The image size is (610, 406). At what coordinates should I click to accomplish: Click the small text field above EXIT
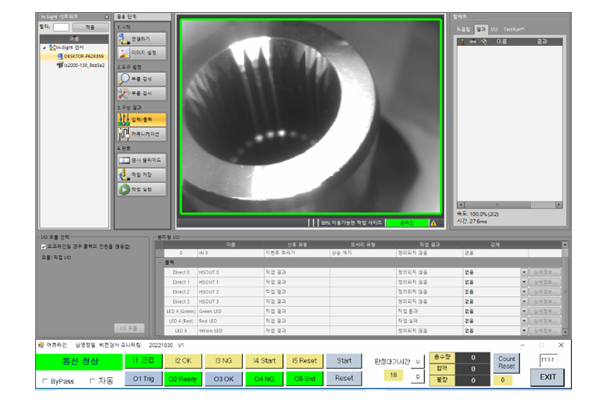tap(549, 360)
